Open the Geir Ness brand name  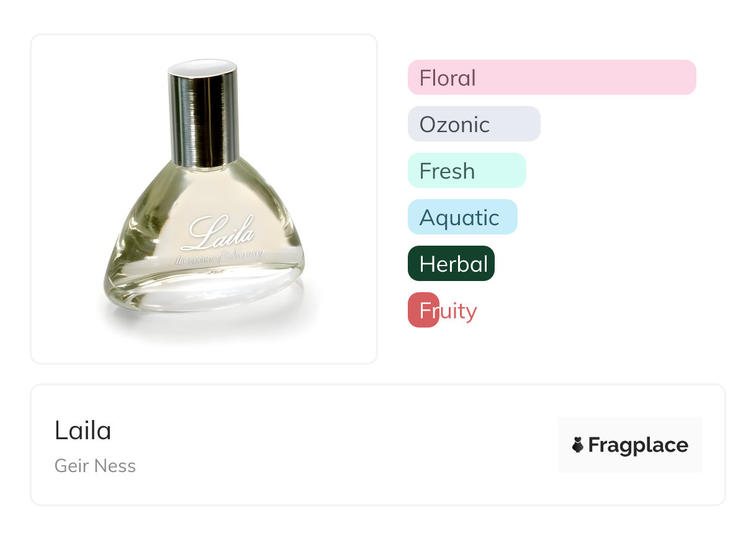pos(95,466)
